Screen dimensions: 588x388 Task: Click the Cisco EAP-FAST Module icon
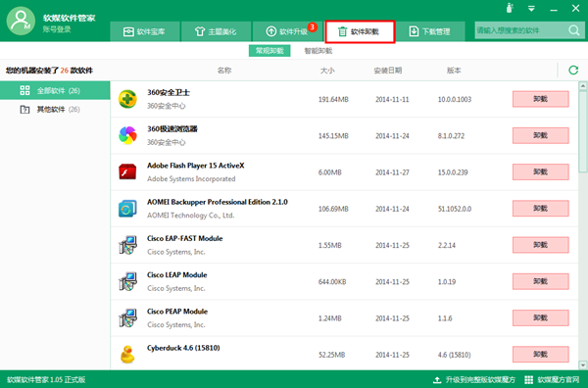tap(127, 245)
